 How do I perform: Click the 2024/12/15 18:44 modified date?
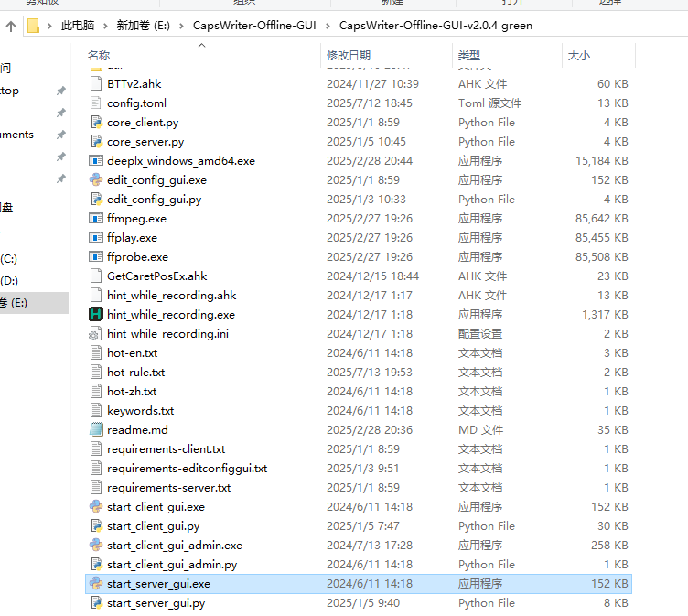click(372, 276)
